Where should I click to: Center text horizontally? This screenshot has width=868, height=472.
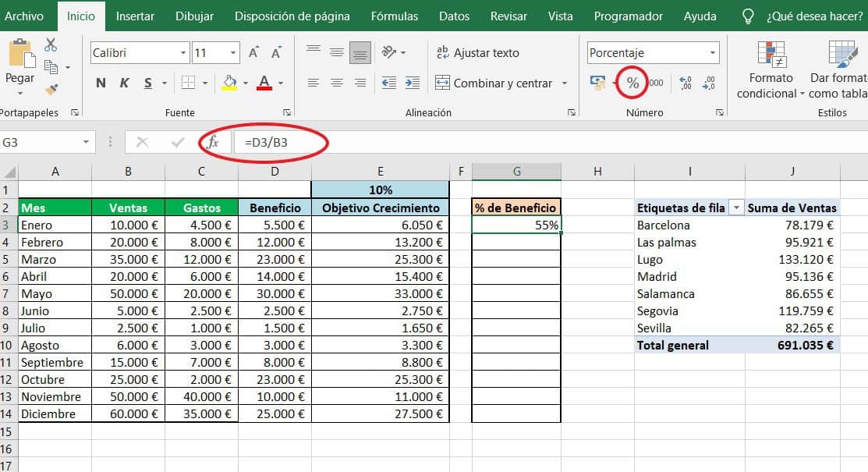(x=337, y=83)
